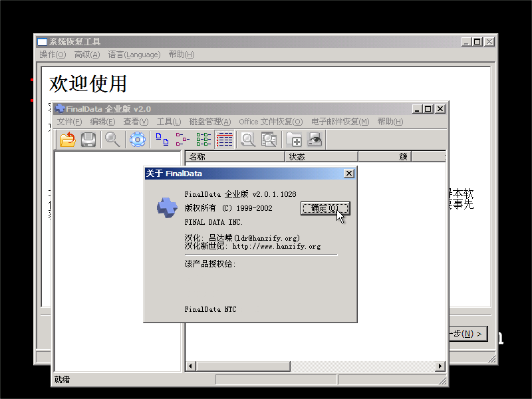Screen dimensions: 532x399
Task: Click the 系统恢复工具 window title icon
Action: click(42, 42)
